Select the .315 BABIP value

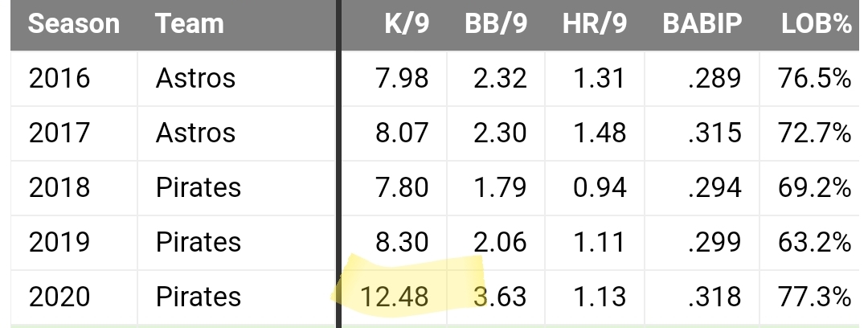click(714, 133)
